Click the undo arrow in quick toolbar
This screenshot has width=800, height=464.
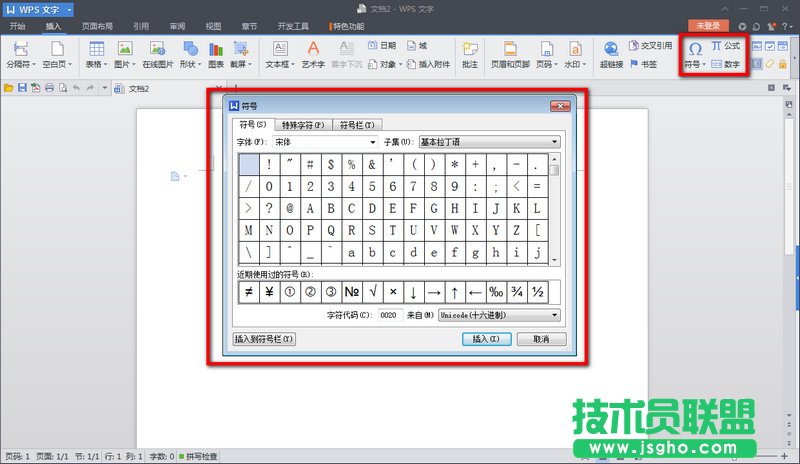pos(77,88)
